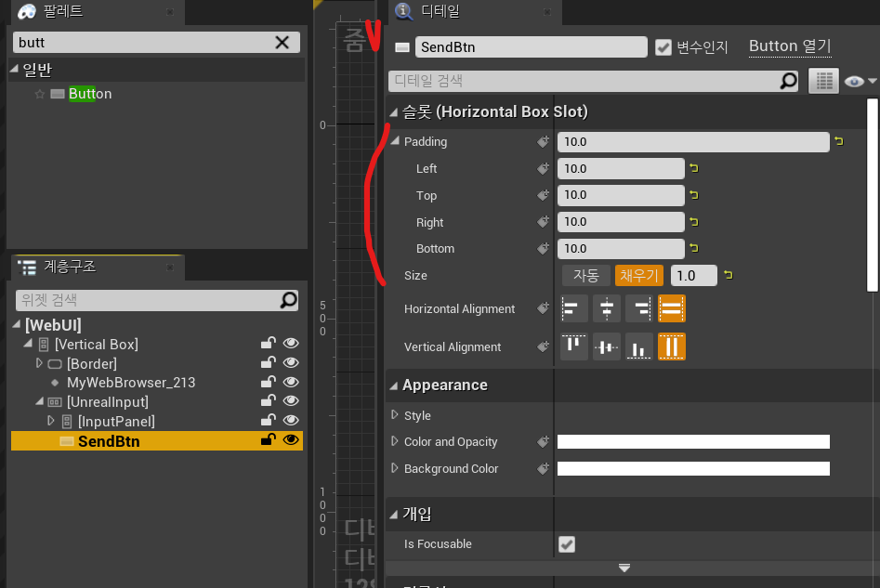
Task: Click the Button 열기 link
Action: (789, 46)
